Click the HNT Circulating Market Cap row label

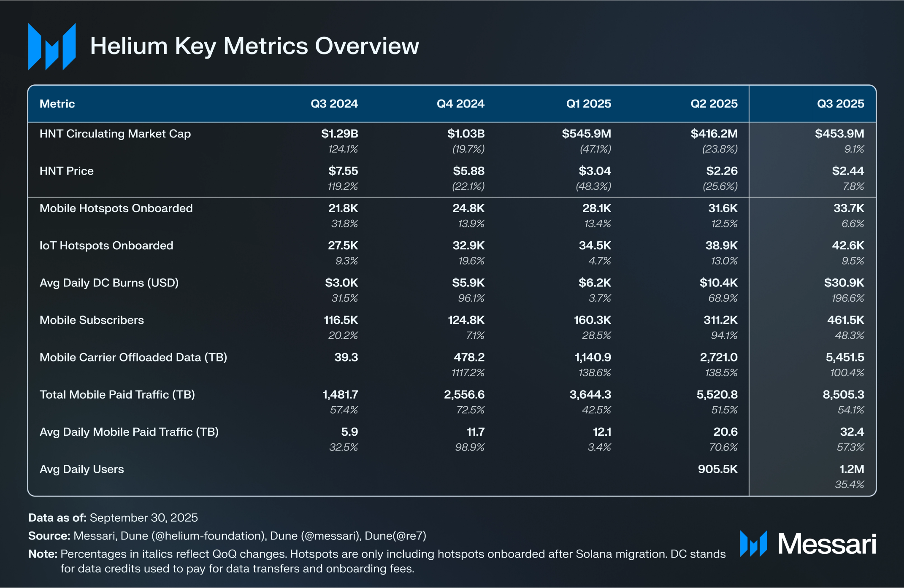(115, 134)
